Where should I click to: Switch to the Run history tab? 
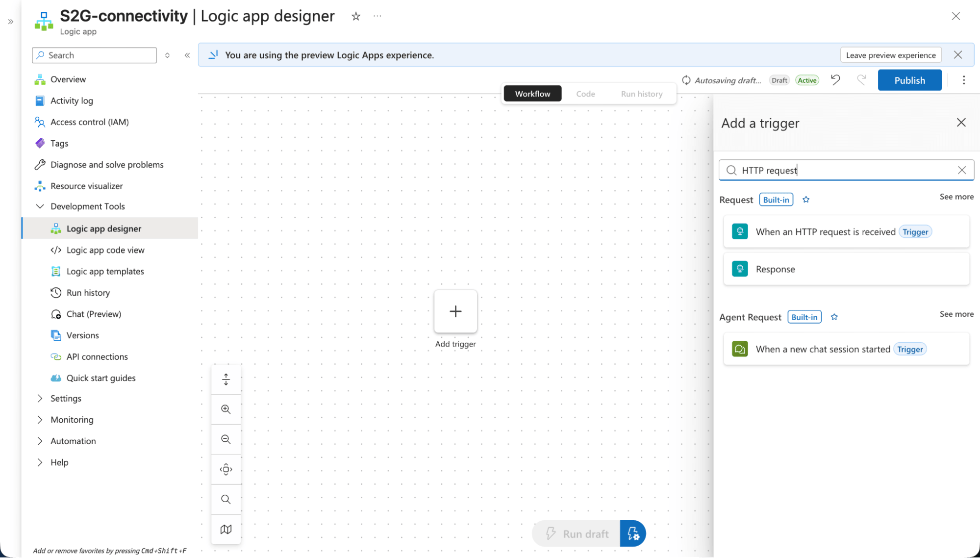coord(641,94)
